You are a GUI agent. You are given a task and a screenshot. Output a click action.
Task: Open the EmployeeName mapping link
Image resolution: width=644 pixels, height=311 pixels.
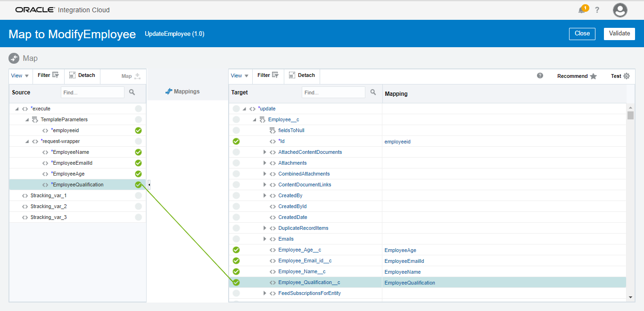[x=403, y=272]
